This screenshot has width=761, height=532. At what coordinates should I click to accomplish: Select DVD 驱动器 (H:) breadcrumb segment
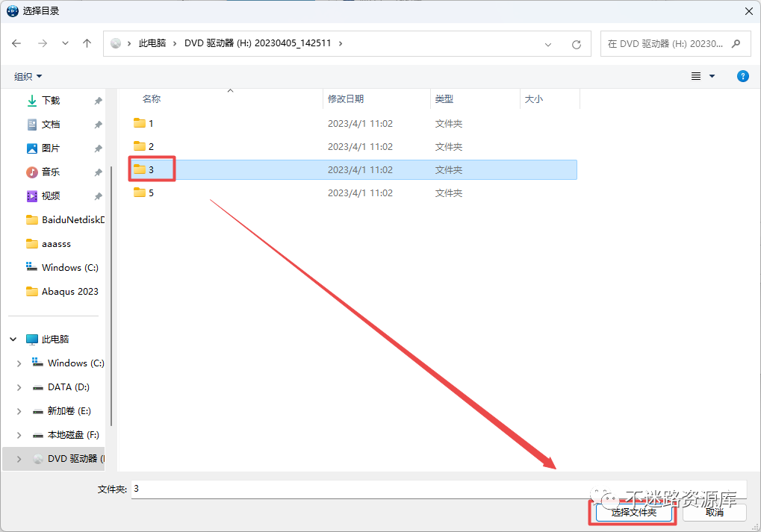[x=258, y=43]
